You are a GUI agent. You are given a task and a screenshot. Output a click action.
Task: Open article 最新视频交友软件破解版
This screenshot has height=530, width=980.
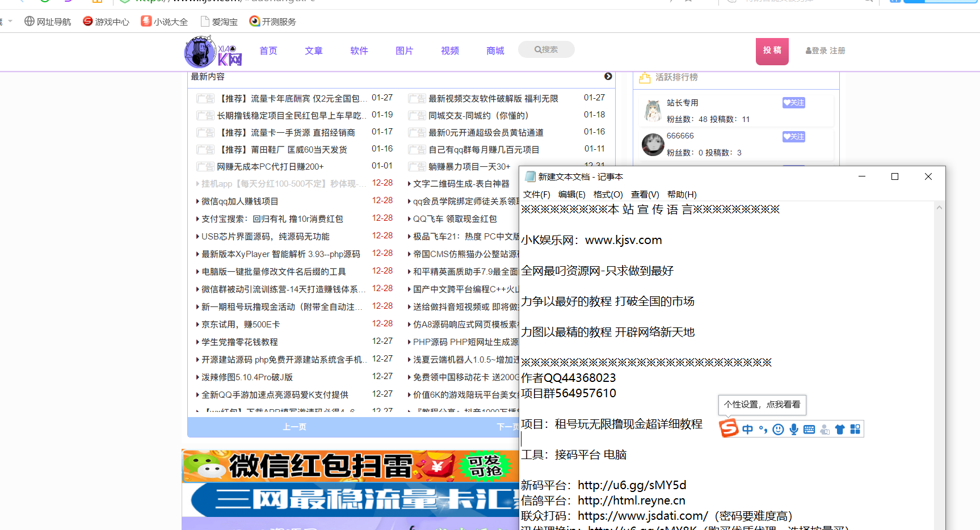point(493,99)
